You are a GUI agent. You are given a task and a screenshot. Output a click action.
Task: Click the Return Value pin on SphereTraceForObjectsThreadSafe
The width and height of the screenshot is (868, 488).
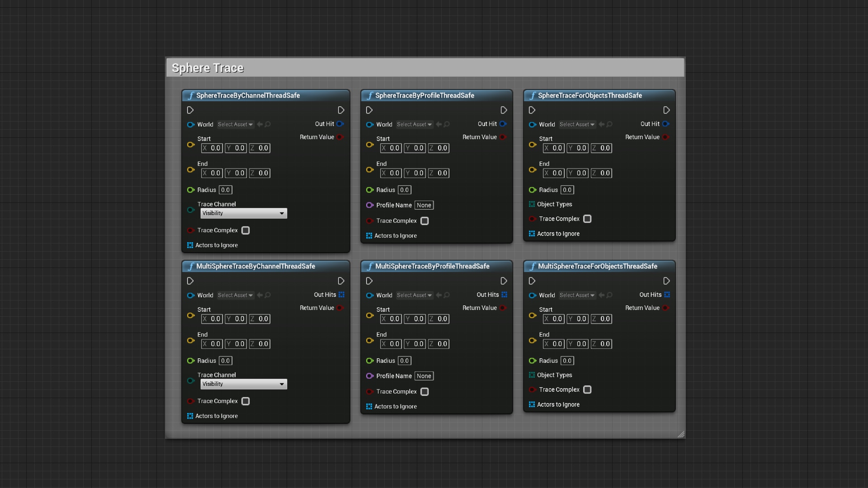click(666, 137)
